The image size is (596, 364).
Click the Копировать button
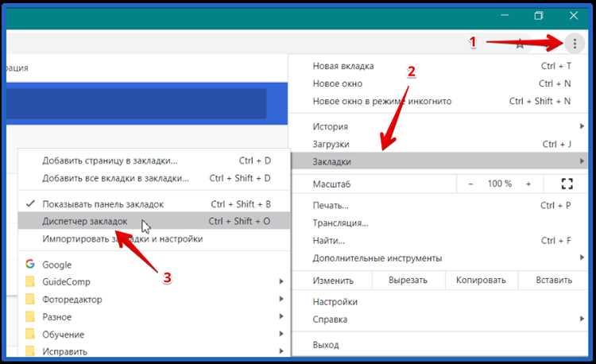(x=481, y=280)
